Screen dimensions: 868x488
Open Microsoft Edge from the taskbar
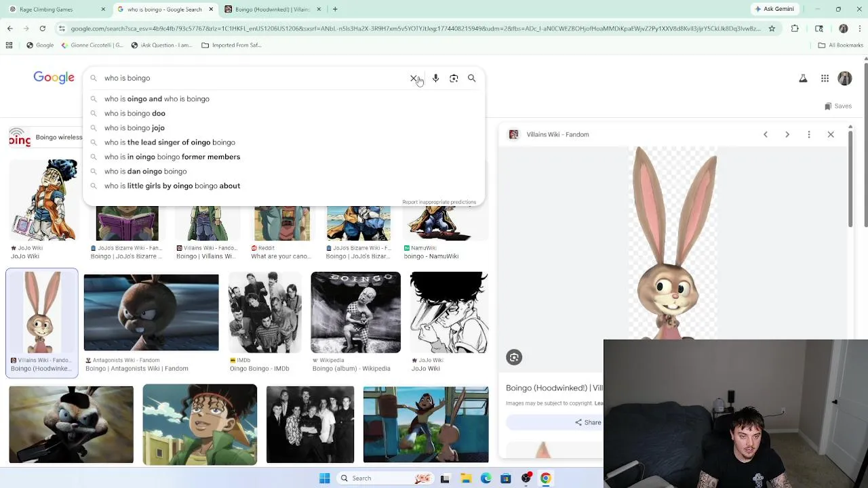486,479
